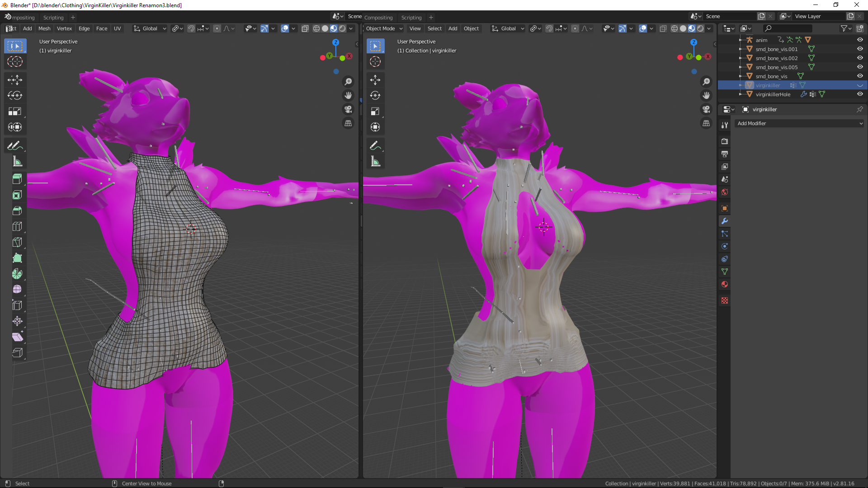
Task: Select the Loop Cut tool
Action: tap(17, 226)
